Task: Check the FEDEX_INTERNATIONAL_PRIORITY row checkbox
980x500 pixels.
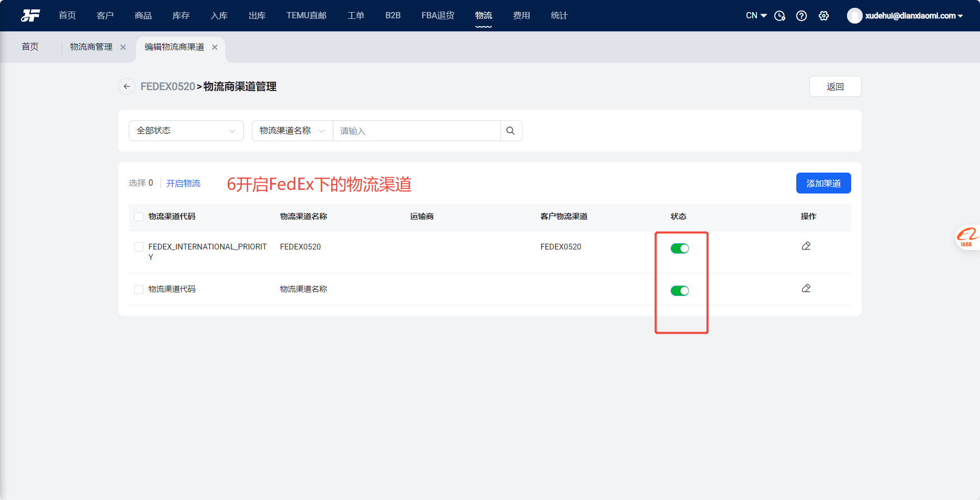Action: 139,247
